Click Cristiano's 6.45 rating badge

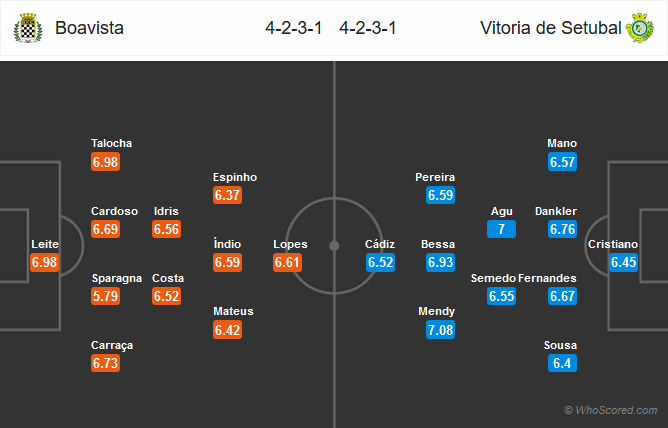[623, 262]
